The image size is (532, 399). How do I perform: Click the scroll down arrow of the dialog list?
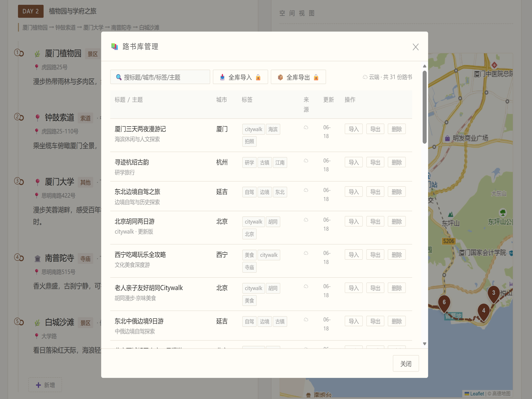(x=425, y=344)
